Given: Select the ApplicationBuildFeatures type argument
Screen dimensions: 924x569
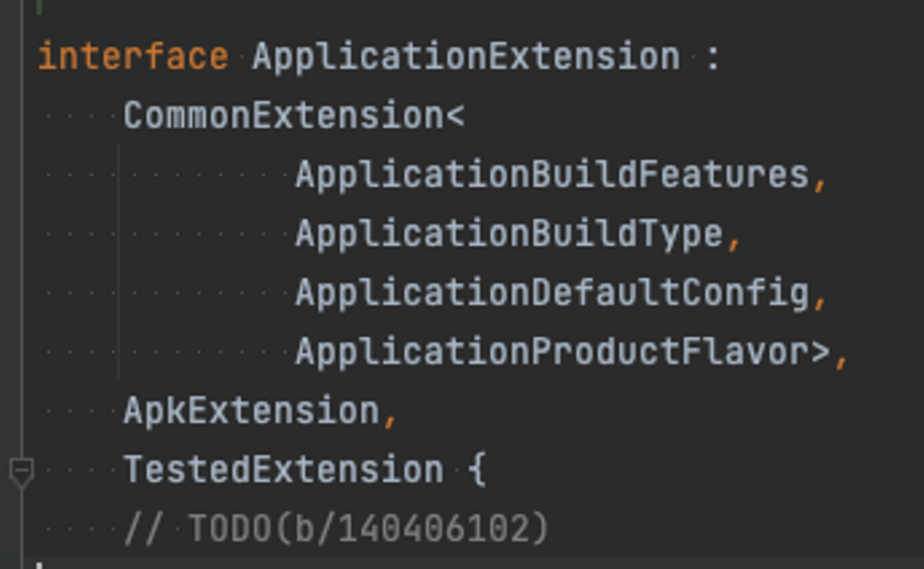Looking at the screenshot, I should (552, 174).
